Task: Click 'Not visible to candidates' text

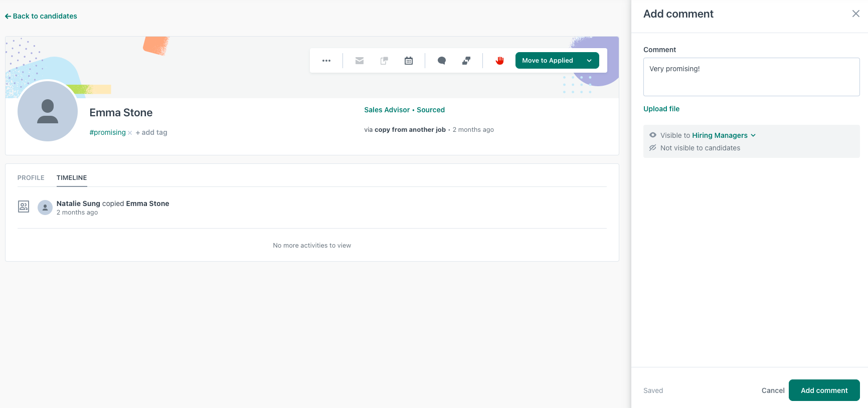Action: tap(700, 148)
